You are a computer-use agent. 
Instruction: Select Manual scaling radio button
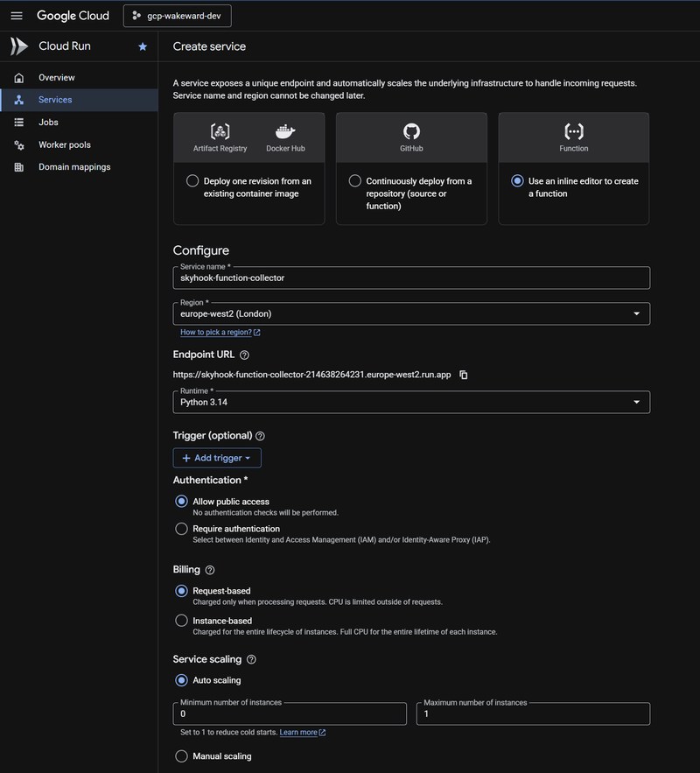pyautogui.click(x=182, y=756)
